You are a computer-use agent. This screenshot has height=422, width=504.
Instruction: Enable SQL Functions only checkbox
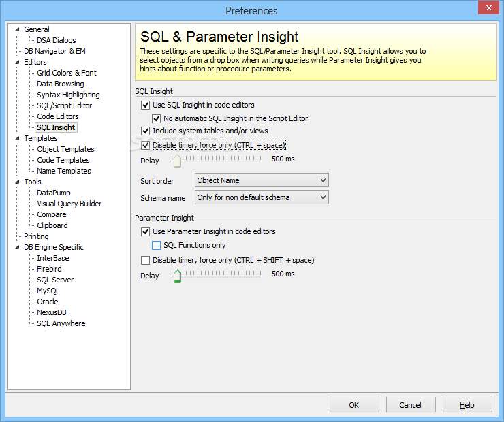tap(156, 245)
